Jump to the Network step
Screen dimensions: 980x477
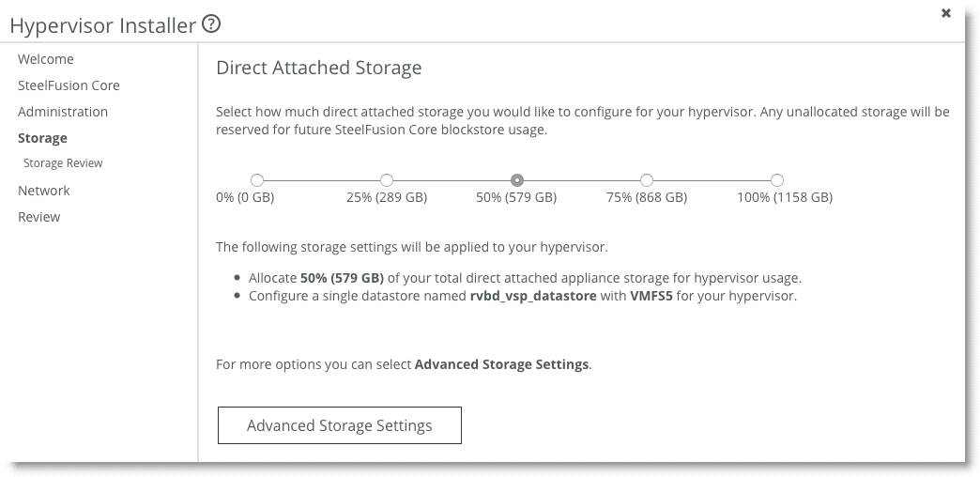[44, 191]
